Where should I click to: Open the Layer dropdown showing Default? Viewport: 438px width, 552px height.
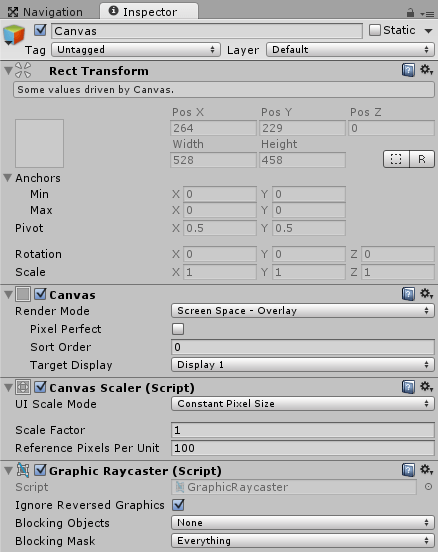pos(350,50)
